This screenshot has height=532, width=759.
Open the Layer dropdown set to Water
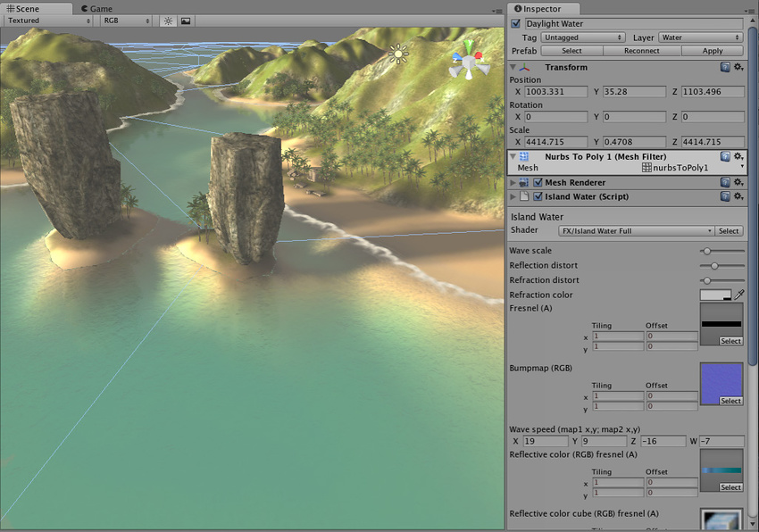point(700,37)
